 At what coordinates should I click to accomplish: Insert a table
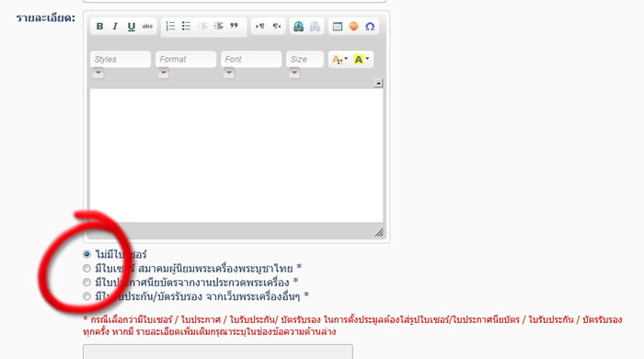click(x=338, y=27)
